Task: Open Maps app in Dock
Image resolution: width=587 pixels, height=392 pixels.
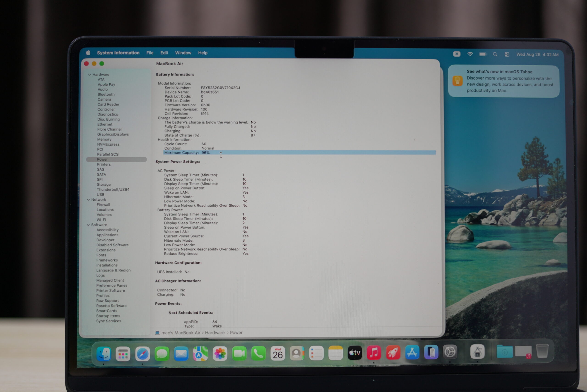Action: click(x=200, y=353)
